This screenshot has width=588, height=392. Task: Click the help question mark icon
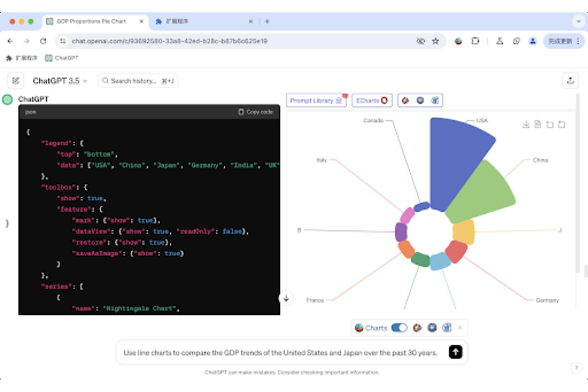pos(576,368)
